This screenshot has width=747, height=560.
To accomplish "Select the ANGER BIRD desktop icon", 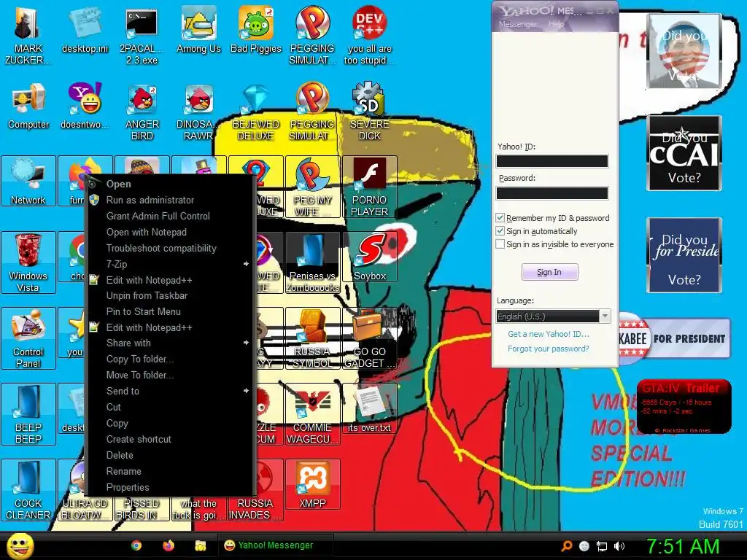I will coord(142,112).
